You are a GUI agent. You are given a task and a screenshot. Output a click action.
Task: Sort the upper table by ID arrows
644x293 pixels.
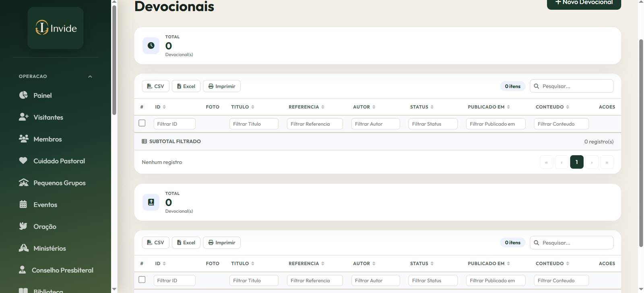(x=164, y=107)
